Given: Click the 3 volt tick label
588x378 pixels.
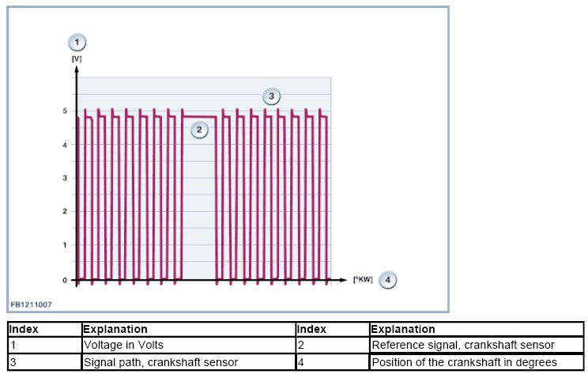Looking at the screenshot, I should click(66, 179).
